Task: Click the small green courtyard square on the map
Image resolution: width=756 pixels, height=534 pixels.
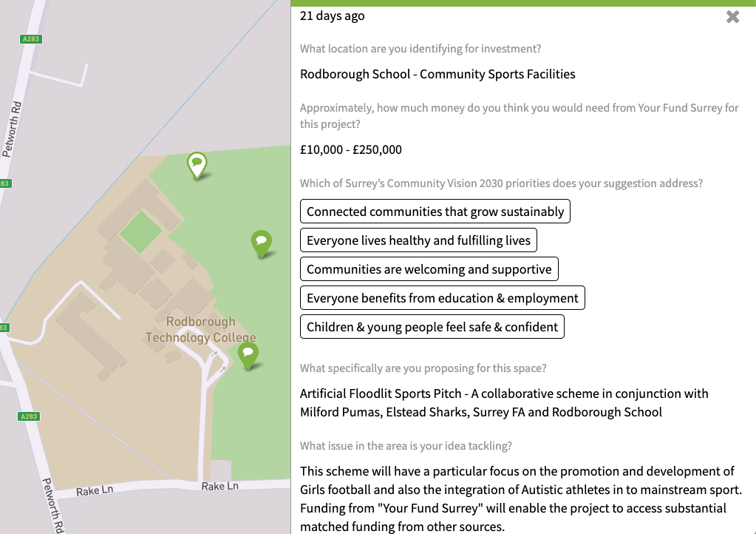Action: click(x=140, y=231)
